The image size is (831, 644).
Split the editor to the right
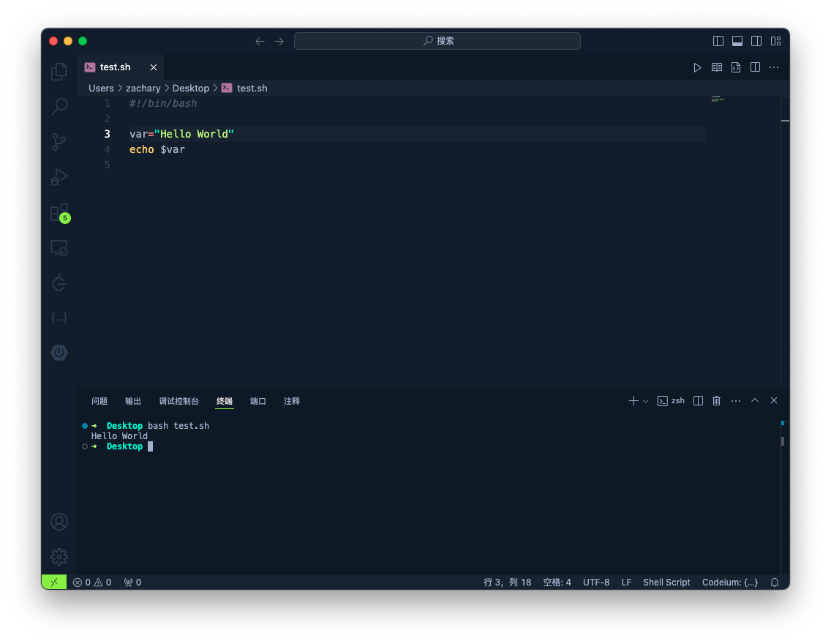(x=755, y=67)
